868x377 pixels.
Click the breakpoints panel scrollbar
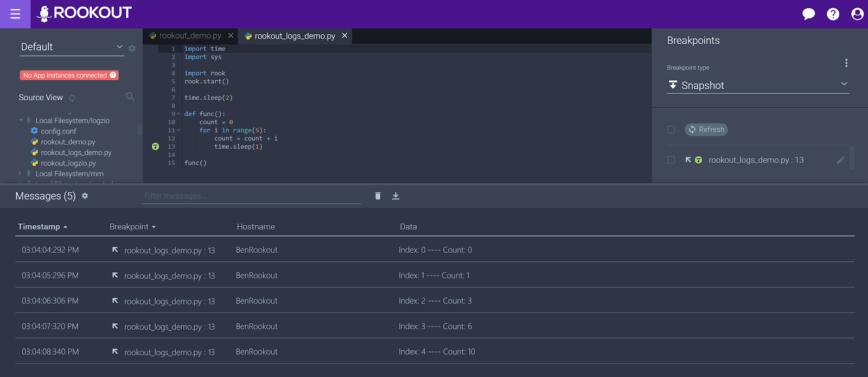click(x=852, y=157)
